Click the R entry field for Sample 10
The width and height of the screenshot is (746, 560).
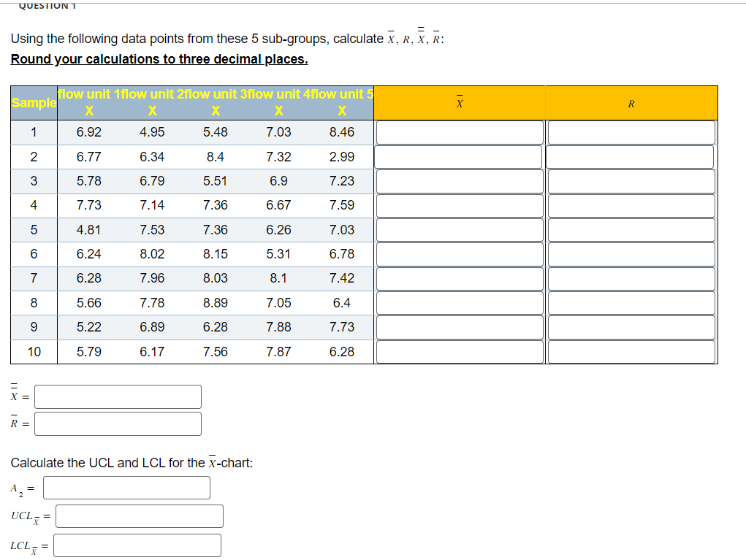(631, 351)
